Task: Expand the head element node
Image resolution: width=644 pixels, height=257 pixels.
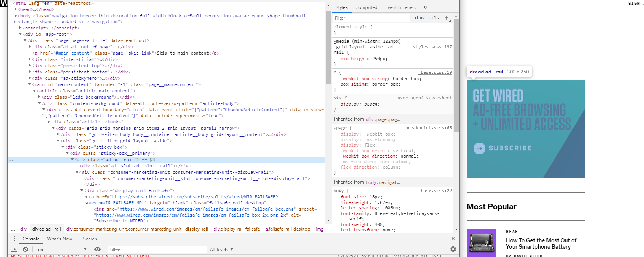Action: tap(16, 9)
